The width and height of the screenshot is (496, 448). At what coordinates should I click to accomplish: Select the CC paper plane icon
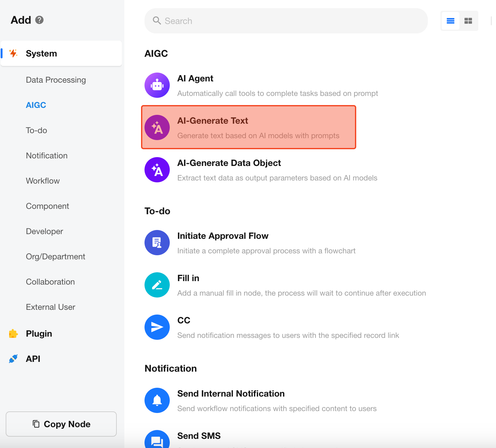tap(157, 327)
